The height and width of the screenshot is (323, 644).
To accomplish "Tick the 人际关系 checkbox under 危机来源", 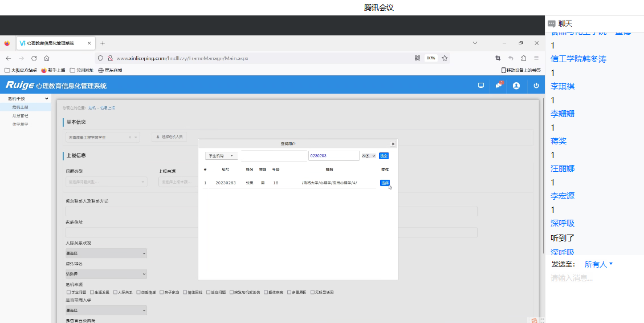I will (x=116, y=292).
